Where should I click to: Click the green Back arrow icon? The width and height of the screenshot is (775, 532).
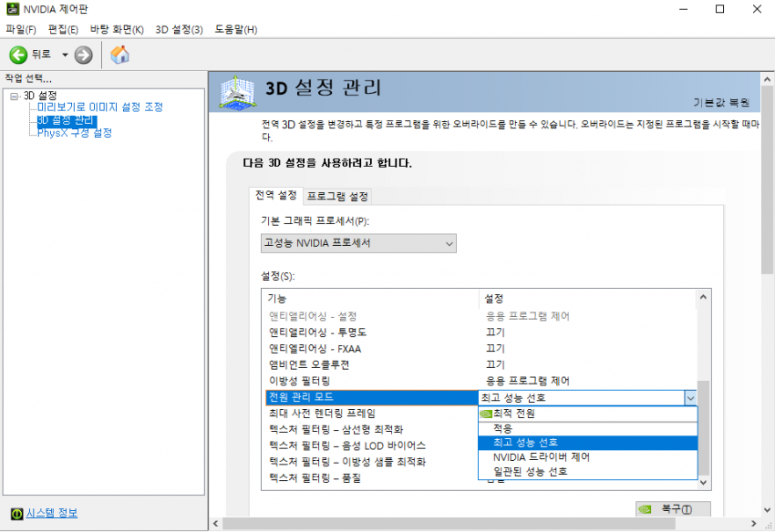tap(18, 55)
